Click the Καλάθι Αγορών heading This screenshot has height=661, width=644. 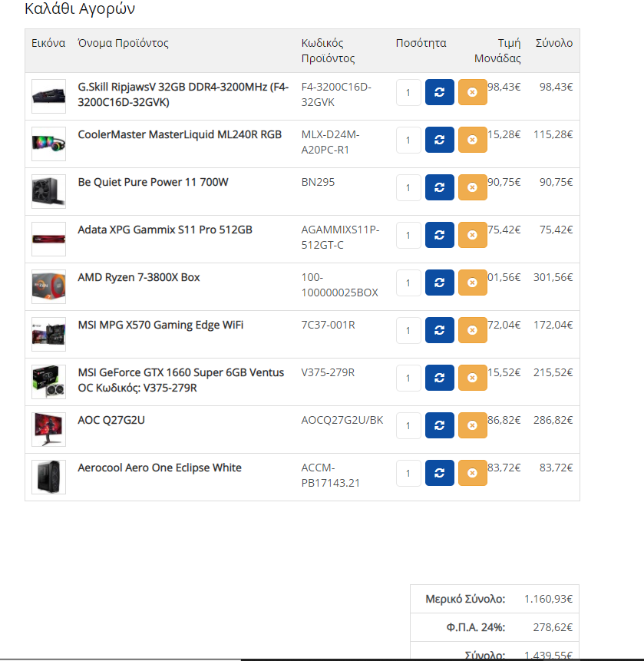[80, 9]
